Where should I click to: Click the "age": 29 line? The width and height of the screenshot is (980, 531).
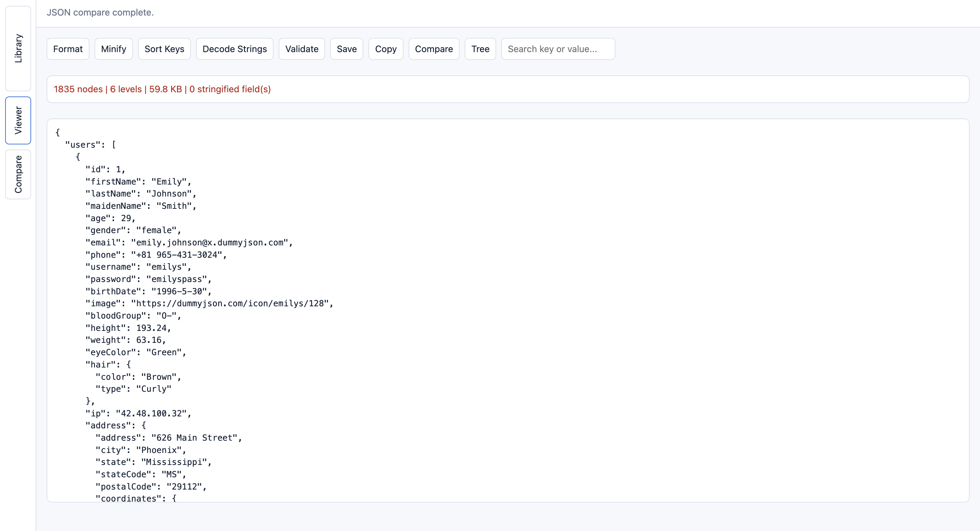[110, 218]
